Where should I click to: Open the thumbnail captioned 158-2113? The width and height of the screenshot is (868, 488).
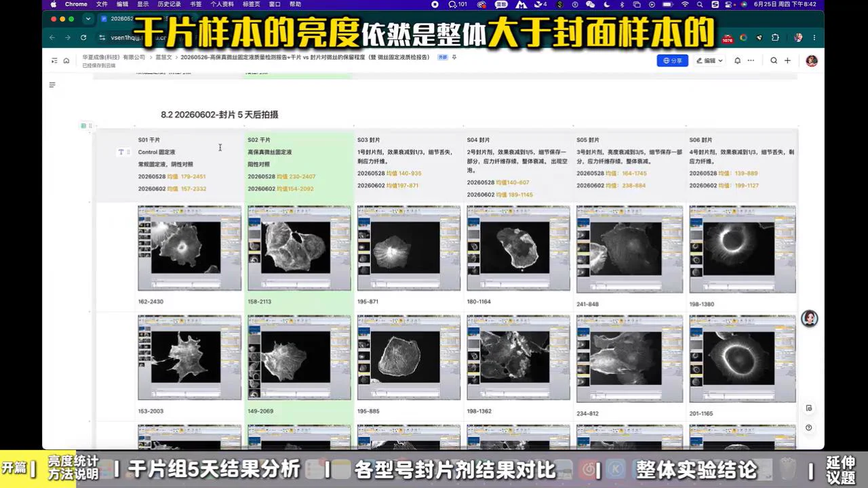click(x=299, y=248)
